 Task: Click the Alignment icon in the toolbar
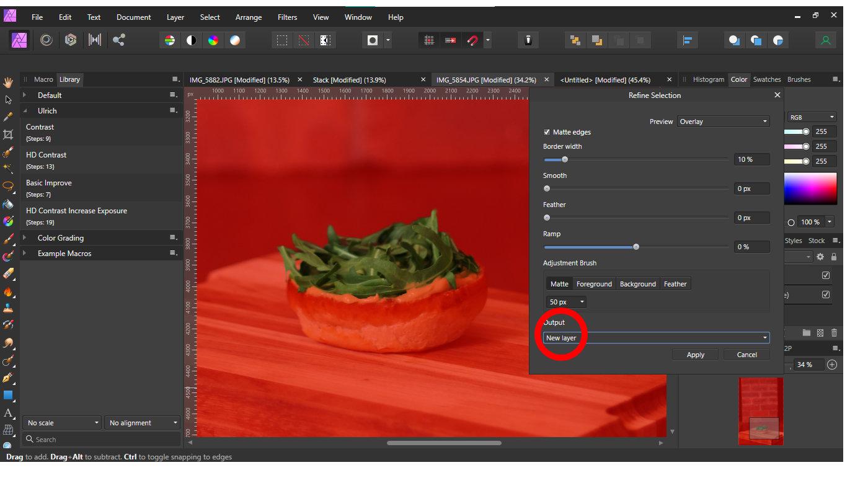[687, 40]
